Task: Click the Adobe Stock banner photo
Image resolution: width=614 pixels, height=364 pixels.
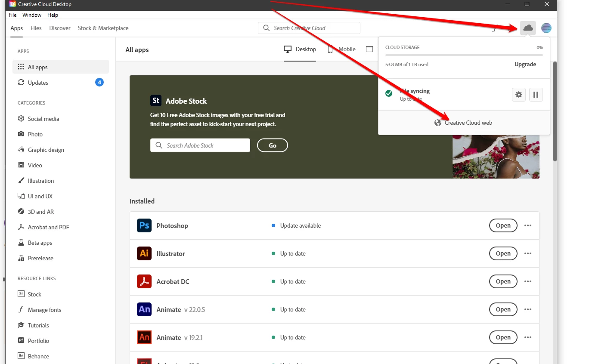Action: pos(496,157)
